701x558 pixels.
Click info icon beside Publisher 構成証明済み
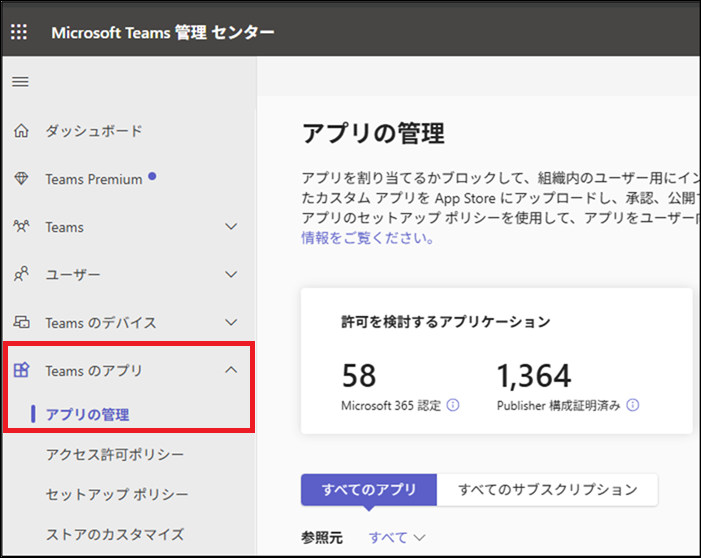click(633, 405)
